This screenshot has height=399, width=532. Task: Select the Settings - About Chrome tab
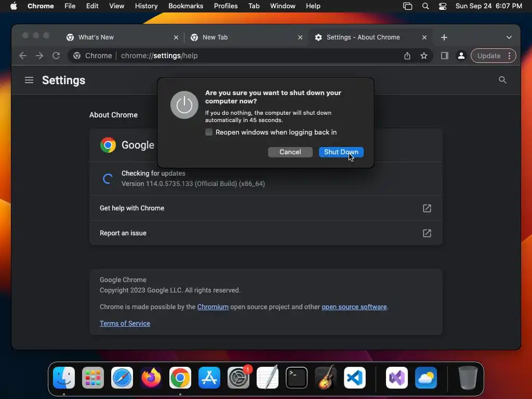click(370, 37)
